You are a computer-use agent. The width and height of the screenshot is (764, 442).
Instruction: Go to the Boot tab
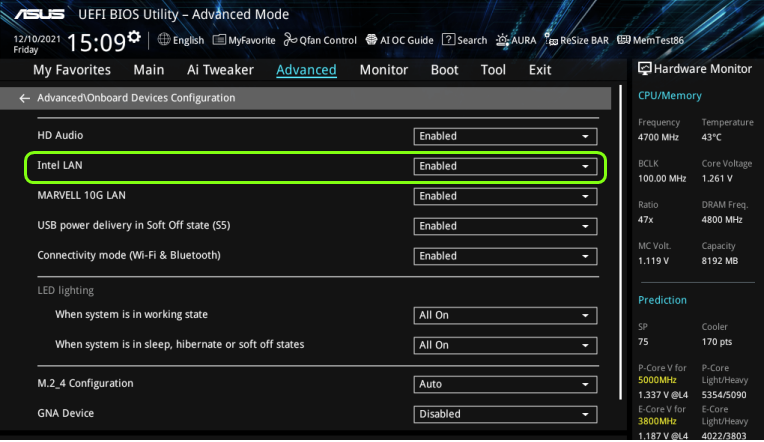[444, 70]
